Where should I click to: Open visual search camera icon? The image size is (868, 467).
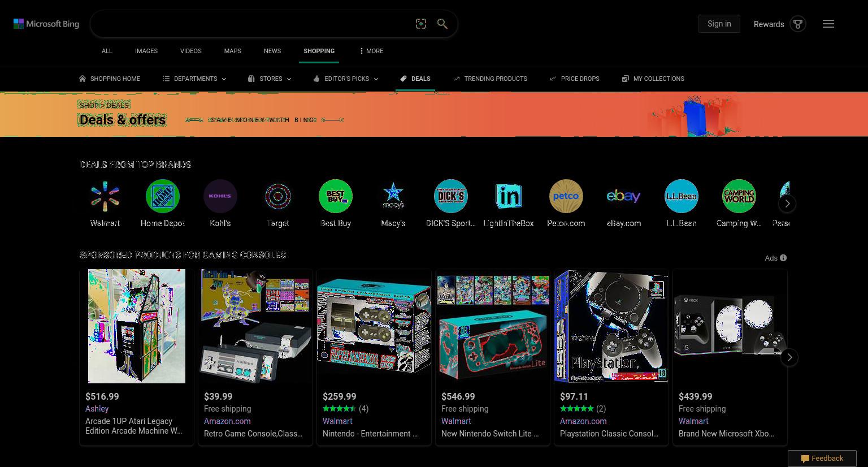click(421, 24)
